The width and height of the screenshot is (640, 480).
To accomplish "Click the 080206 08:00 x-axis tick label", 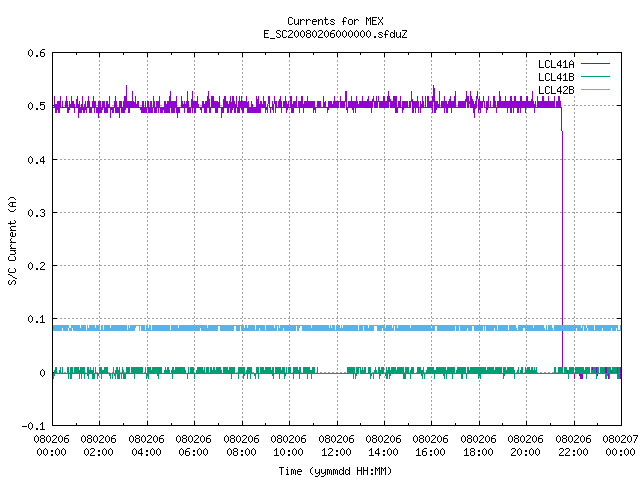I will click(241, 446).
